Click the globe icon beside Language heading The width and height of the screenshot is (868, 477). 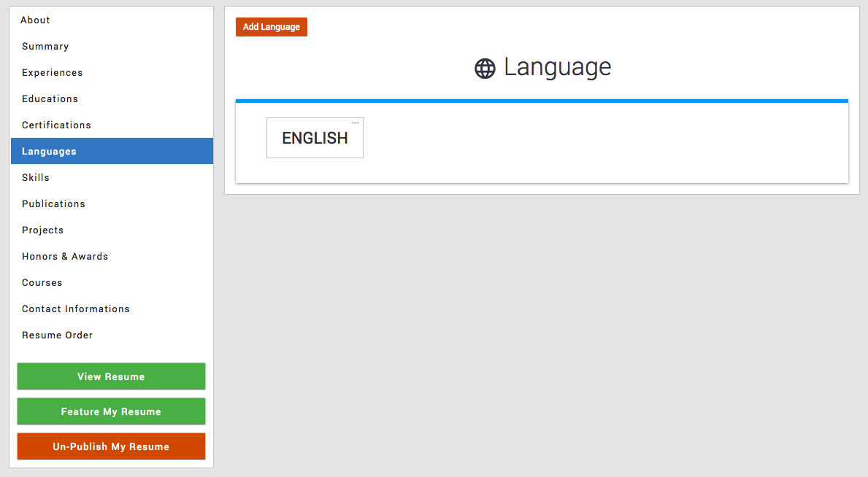(485, 69)
